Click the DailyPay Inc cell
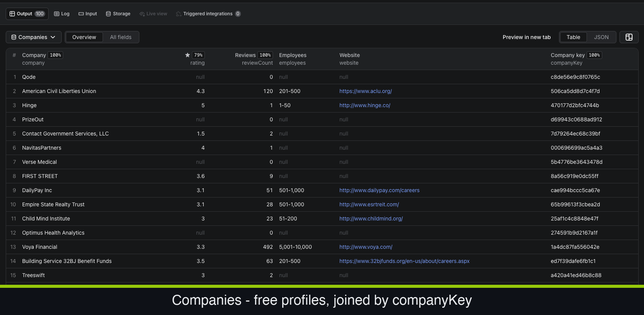This screenshot has height=315, width=644. (x=37, y=190)
